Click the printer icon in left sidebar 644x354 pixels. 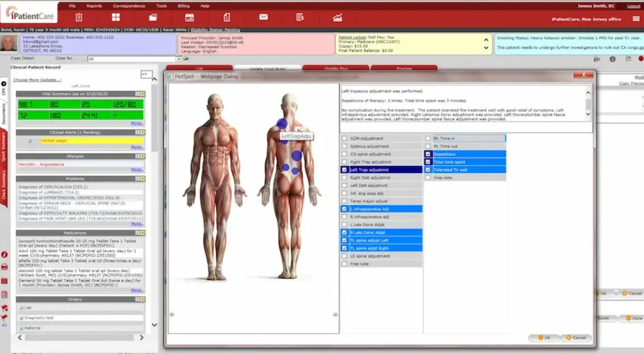[x=4, y=267]
